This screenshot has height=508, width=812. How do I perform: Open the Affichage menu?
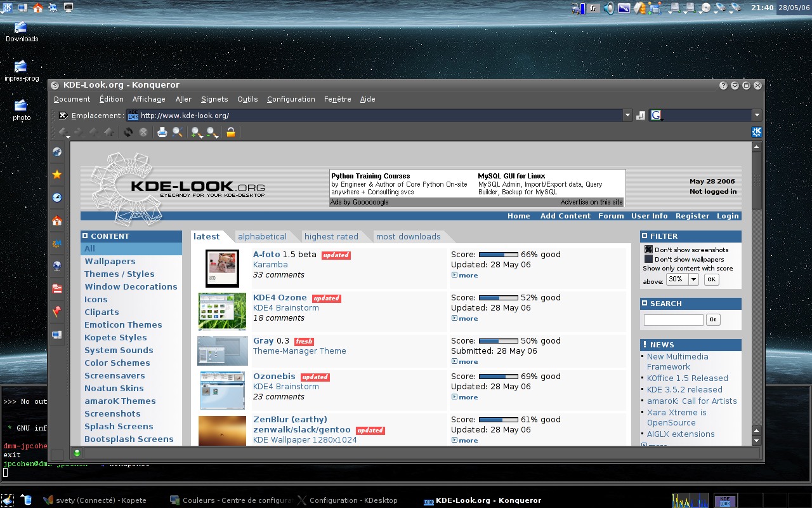click(148, 99)
